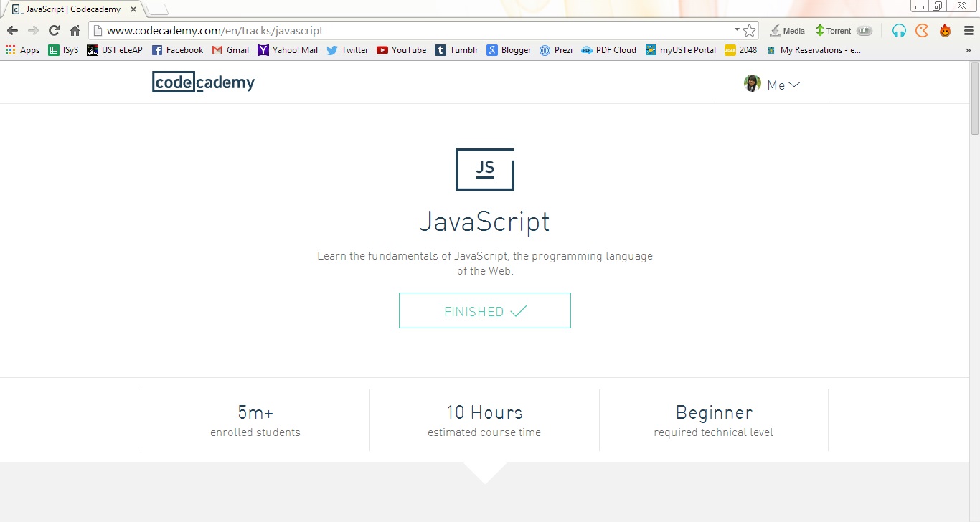
Task: Open the Blogger bookmark
Action: pyautogui.click(x=509, y=50)
